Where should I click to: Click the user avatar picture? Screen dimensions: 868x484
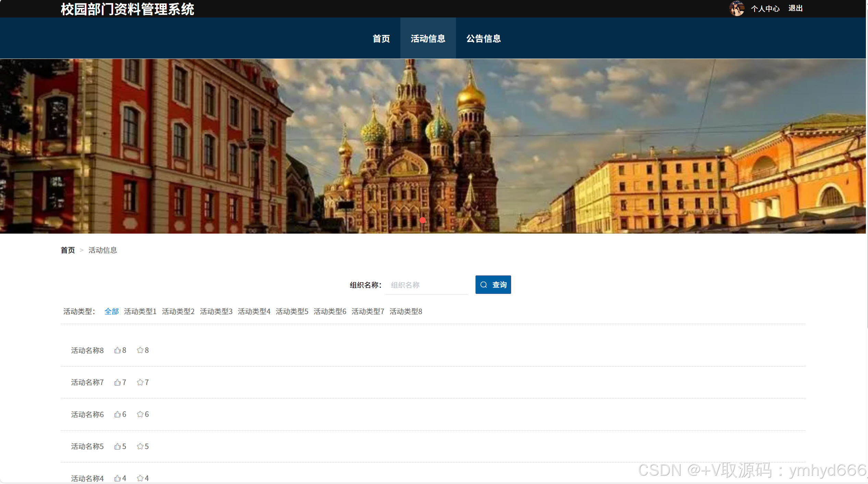736,9
